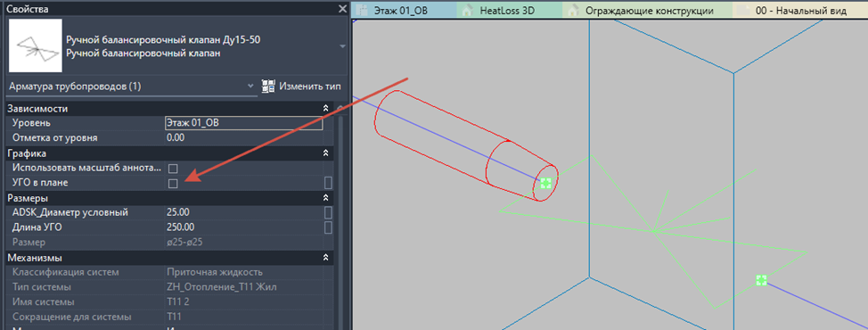
Task: Click the associate button beside ADSK_Диаметр условный
Action: click(328, 212)
